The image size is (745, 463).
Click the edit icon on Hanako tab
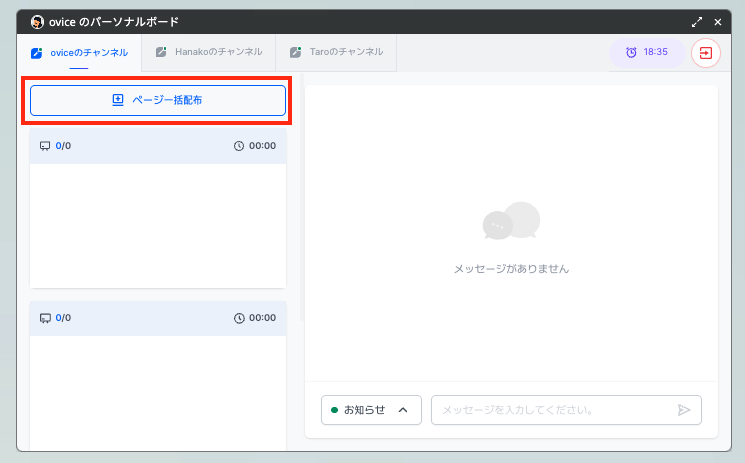(x=161, y=52)
